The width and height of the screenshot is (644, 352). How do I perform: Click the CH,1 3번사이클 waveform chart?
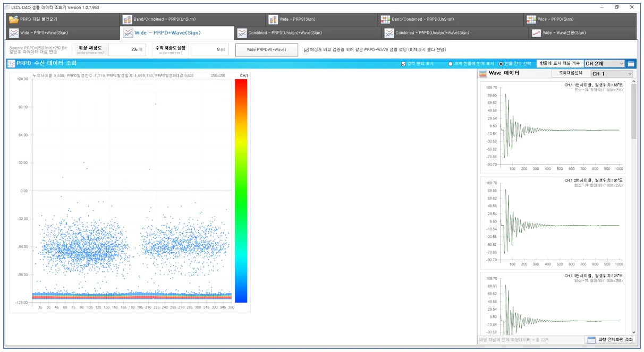tap(553, 303)
